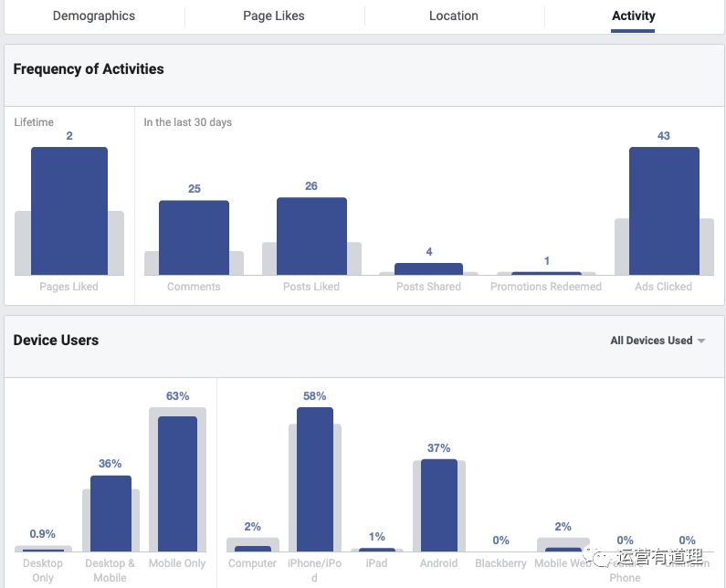Expand the All Devices Used dropdown
726x588 pixels.
point(658,341)
